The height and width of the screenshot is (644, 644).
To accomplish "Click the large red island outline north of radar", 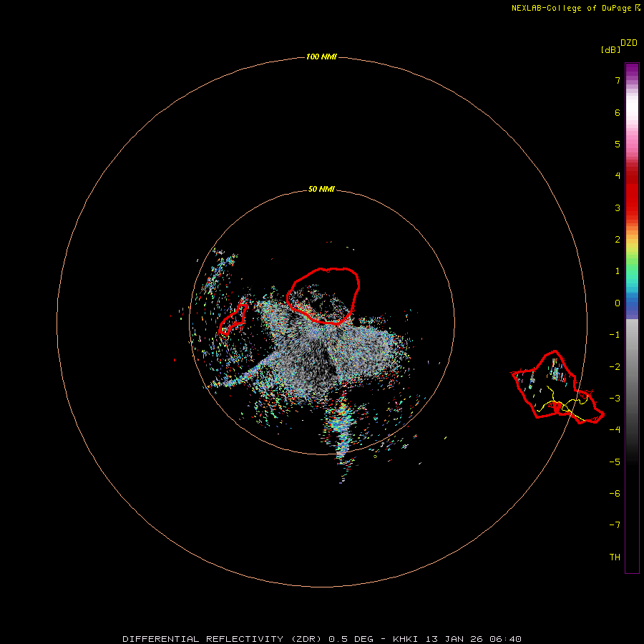I will coord(323,296).
